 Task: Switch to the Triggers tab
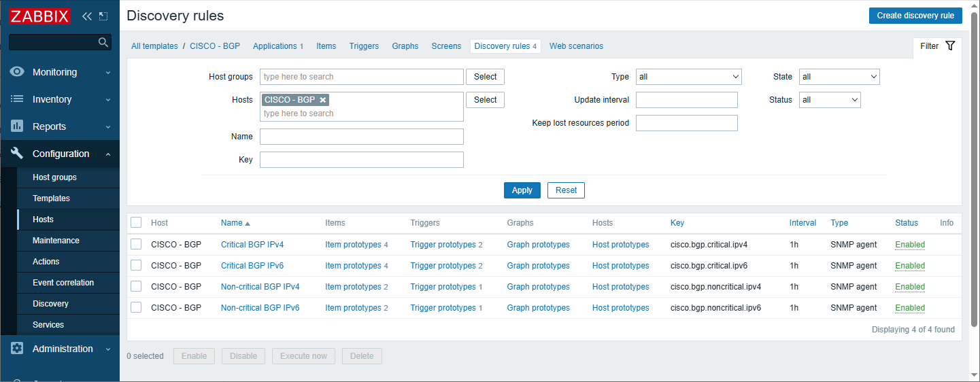pos(364,46)
